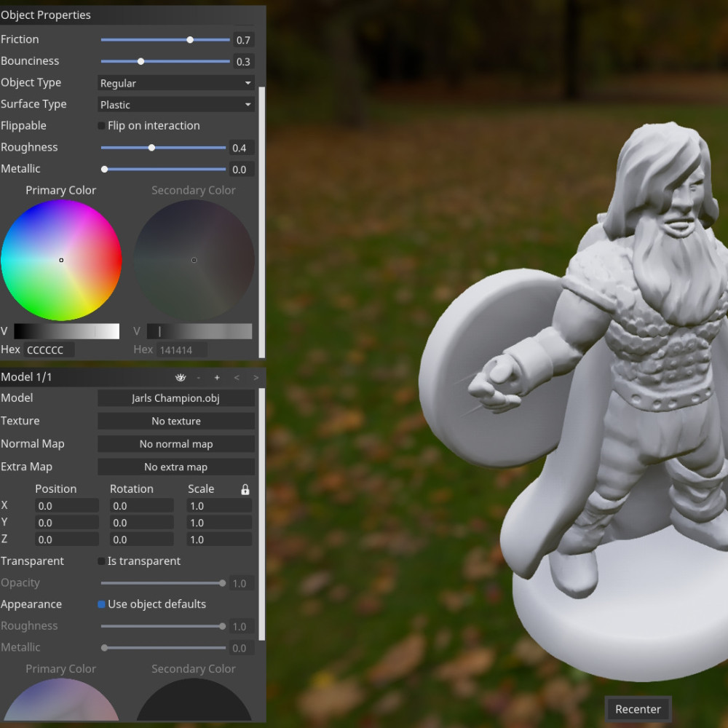The height and width of the screenshot is (728, 728).
Task: Click the Extra Map label
Action: pos(26,467)
